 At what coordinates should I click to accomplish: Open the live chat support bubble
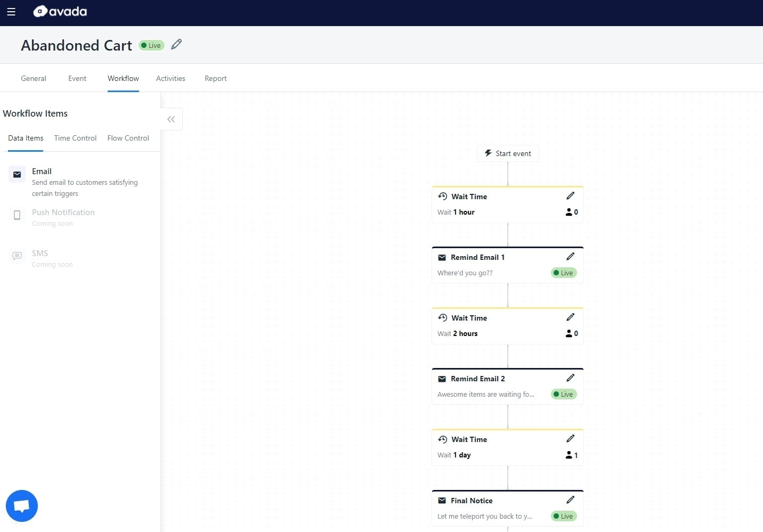point(22,505)
